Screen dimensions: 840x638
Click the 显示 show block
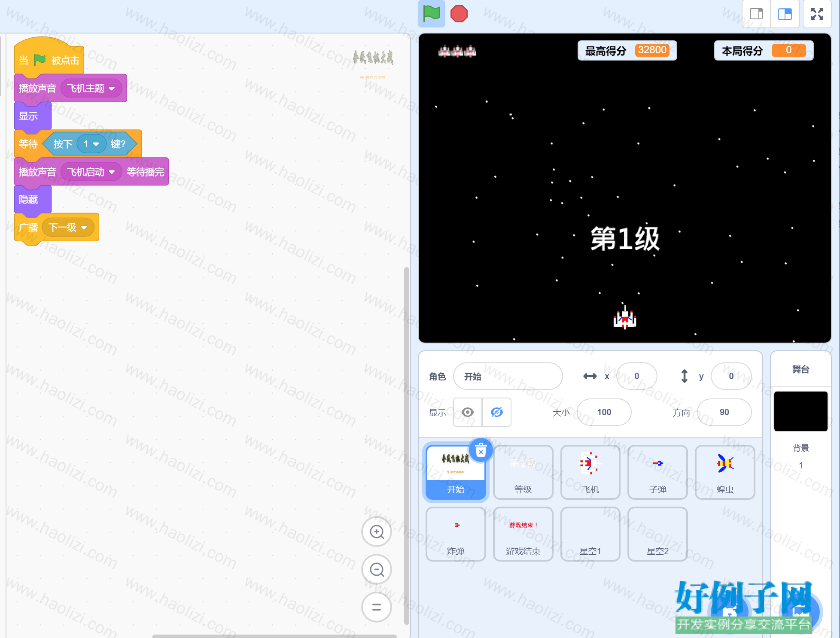(x=33, y=116)
